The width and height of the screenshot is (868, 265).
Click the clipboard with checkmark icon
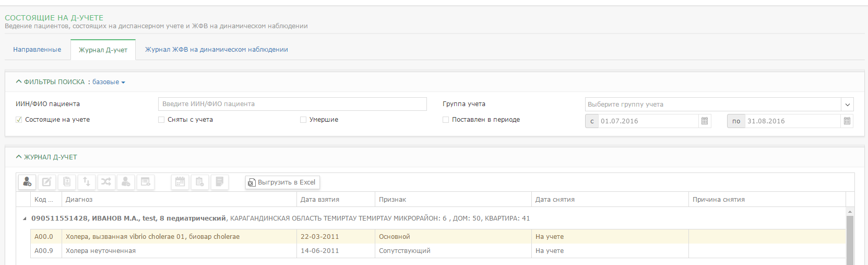point(200,182)
